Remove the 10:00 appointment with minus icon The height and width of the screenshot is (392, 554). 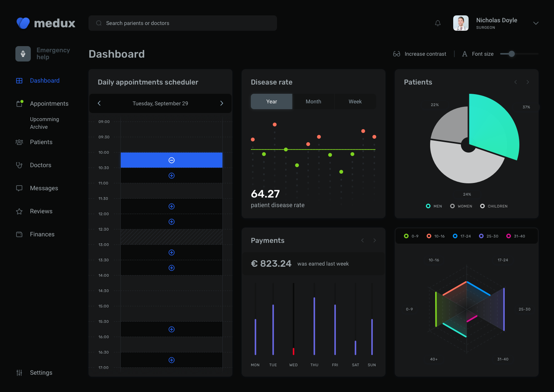(x=172, y=160)
